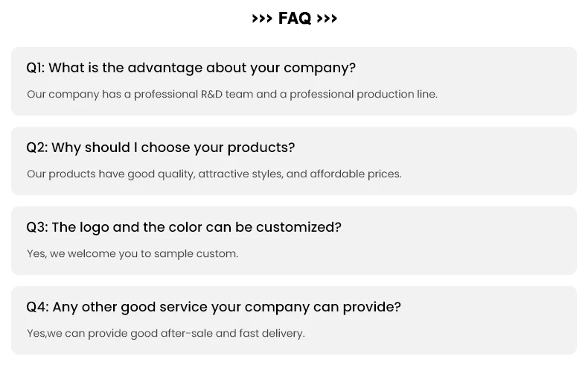Click the answer mentioning professional R&D team

coord(231,95)
